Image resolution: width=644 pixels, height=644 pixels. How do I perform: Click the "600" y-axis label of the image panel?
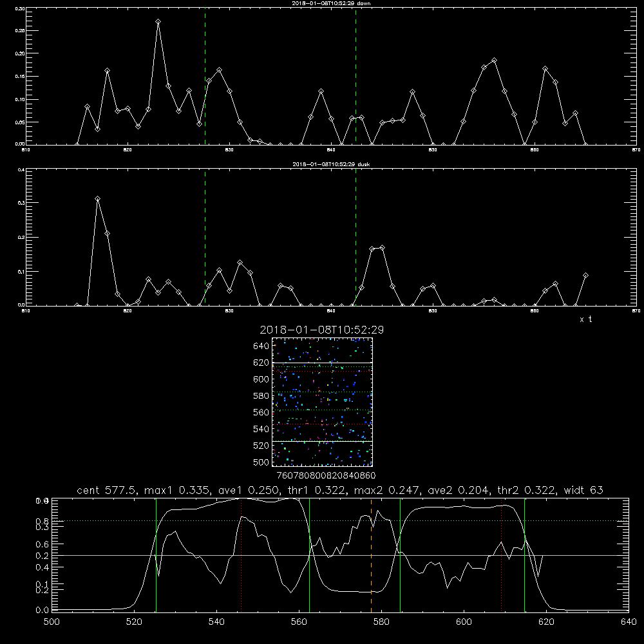pyautogui.click(x=261, y=379)
